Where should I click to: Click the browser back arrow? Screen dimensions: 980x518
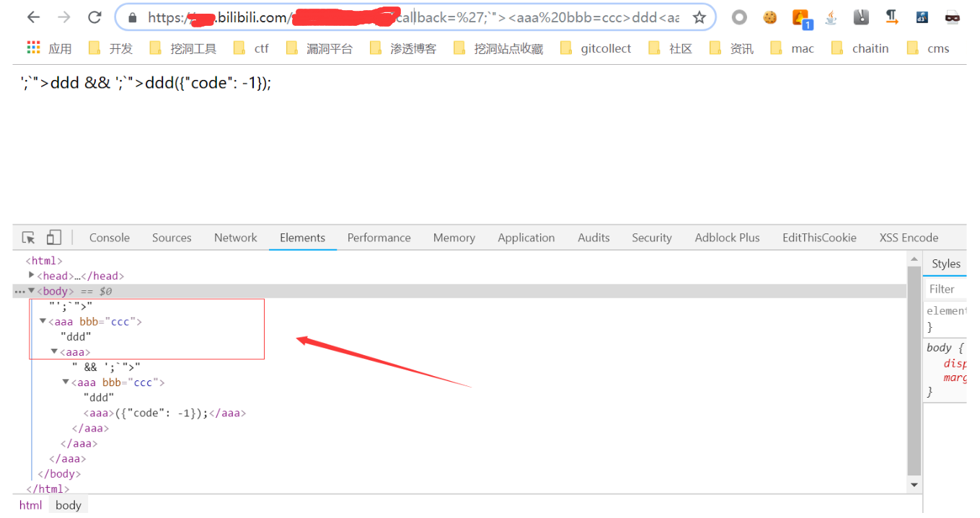(x=33, y=17)
